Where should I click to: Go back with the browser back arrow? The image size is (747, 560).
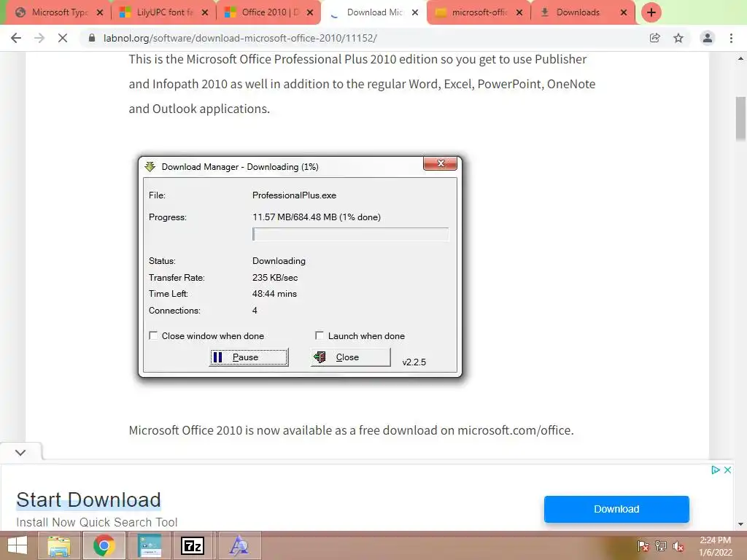[x=16, y=38]
